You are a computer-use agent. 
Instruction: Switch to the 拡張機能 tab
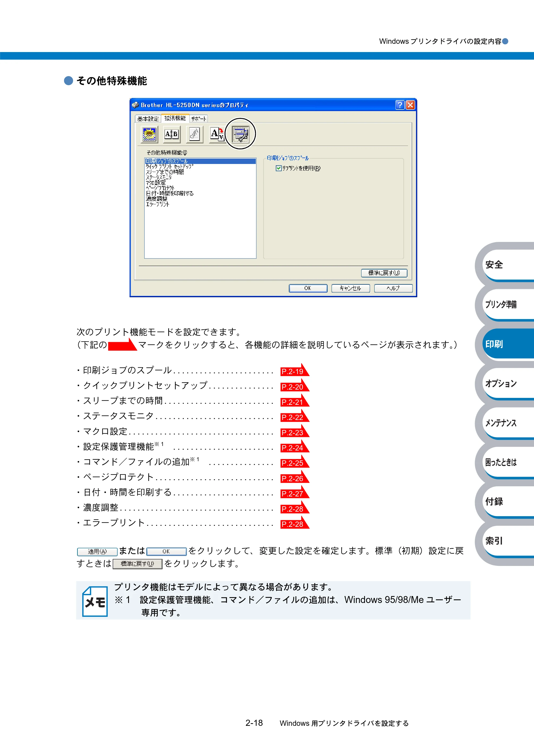[x=175, y=118]
